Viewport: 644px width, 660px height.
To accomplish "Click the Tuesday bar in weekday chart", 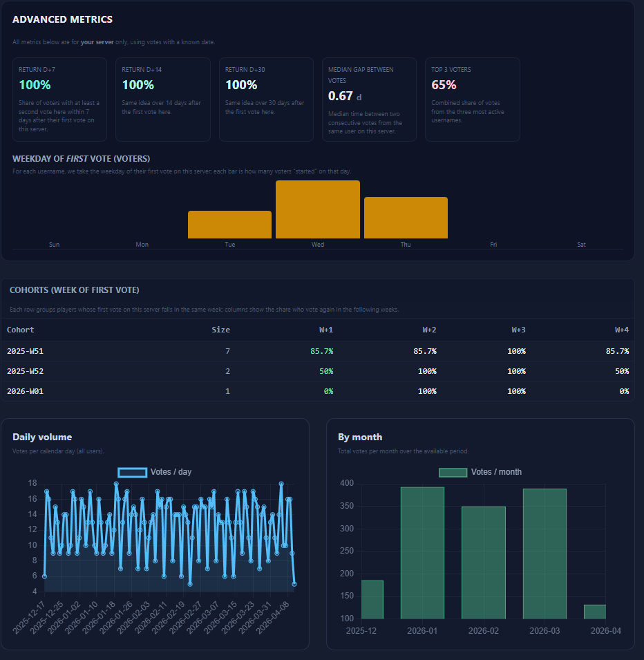I will (x=229, y=225).
